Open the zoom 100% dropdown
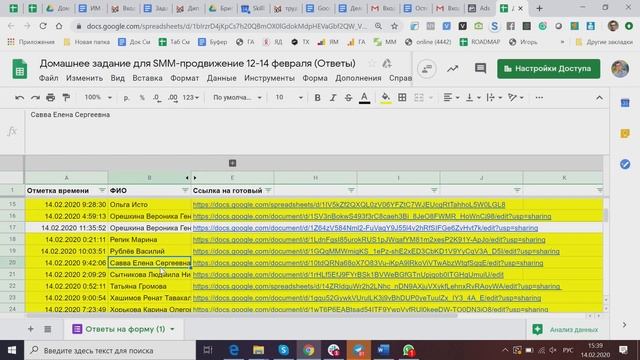The image size is (640, 360). pos(98,98)
